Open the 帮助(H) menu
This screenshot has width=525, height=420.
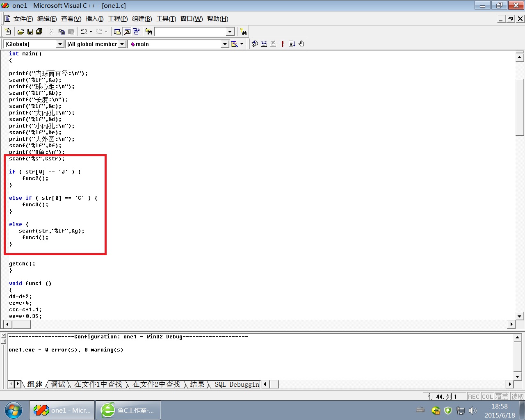(217, 19)
